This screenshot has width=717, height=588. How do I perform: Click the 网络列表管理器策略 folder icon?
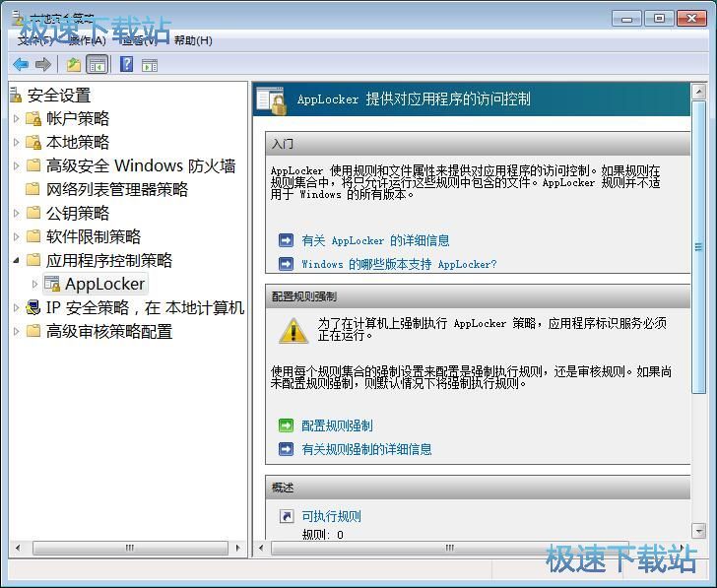pyautogui.click(x=33, y=189)
